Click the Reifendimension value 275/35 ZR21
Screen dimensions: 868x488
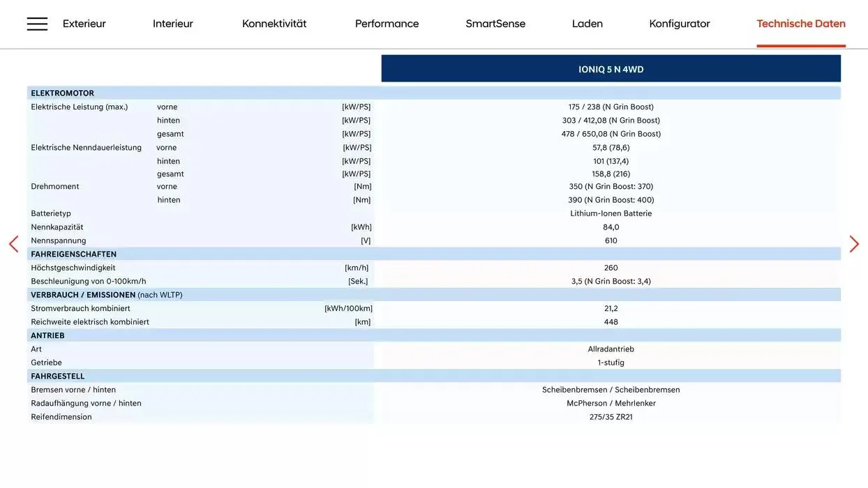coord(611,415)
